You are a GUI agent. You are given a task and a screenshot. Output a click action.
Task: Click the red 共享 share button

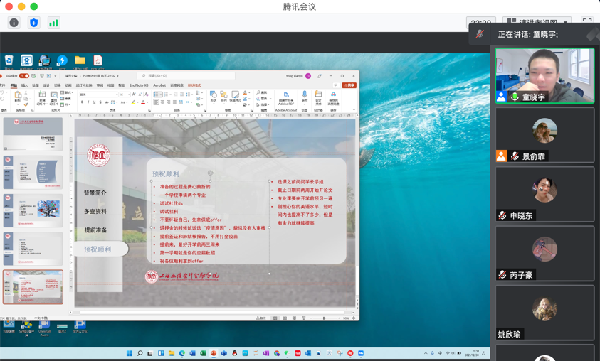point(349,85)
